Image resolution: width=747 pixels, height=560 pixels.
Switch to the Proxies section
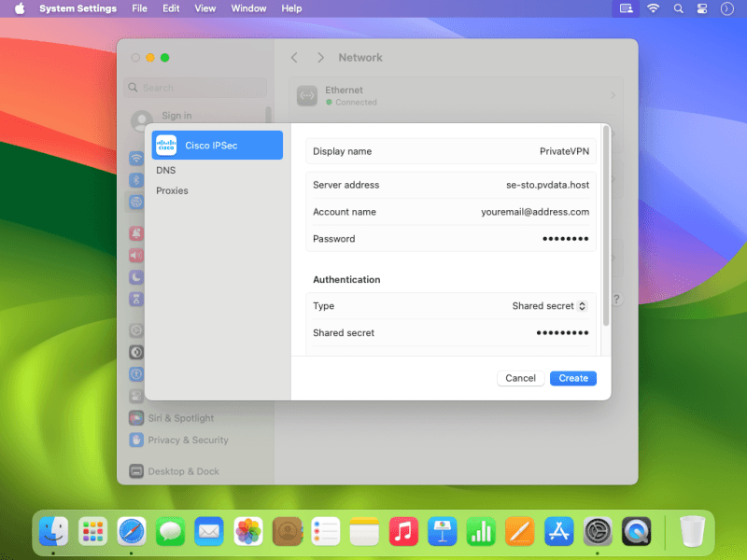tap(172, 190)
